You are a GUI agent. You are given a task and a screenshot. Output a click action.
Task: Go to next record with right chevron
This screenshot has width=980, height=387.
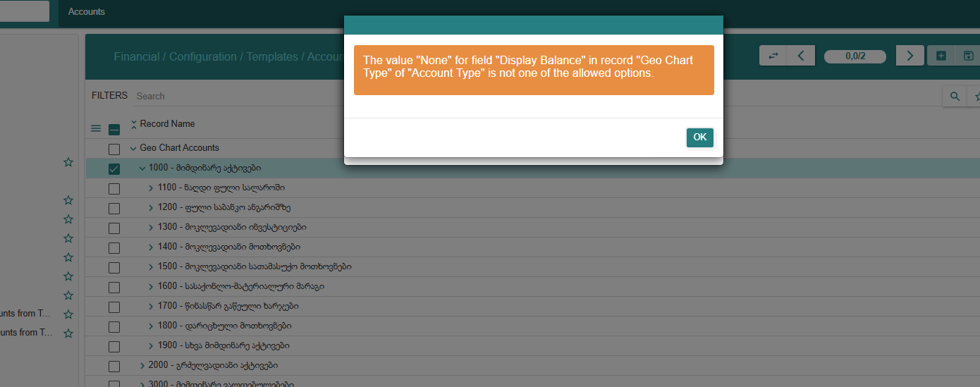point(909,56)
